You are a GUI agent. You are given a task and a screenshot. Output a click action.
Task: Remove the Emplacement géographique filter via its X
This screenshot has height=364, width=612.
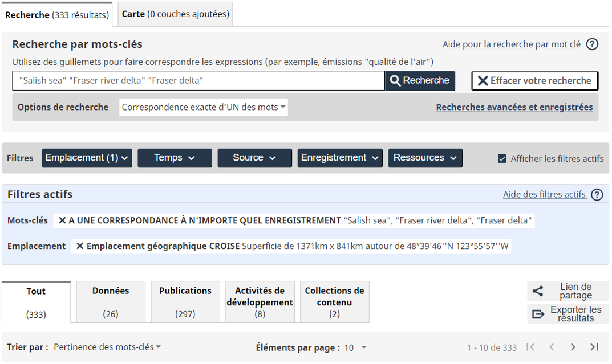pyautogui.click(x=80, y=246)
